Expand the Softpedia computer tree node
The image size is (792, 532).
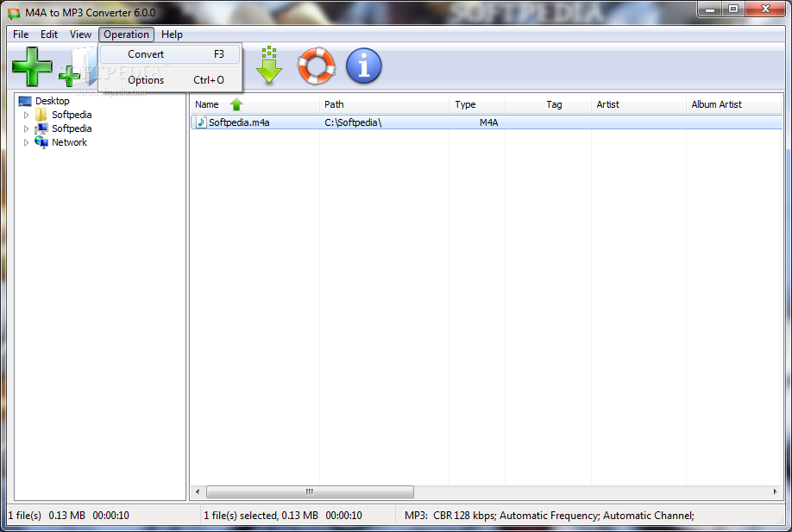[26, 128]
